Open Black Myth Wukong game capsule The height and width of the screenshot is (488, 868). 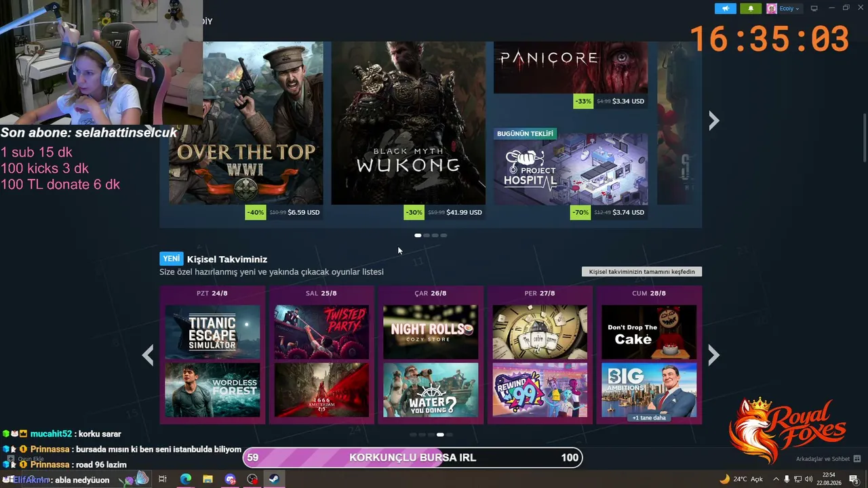tap(408, 123)
